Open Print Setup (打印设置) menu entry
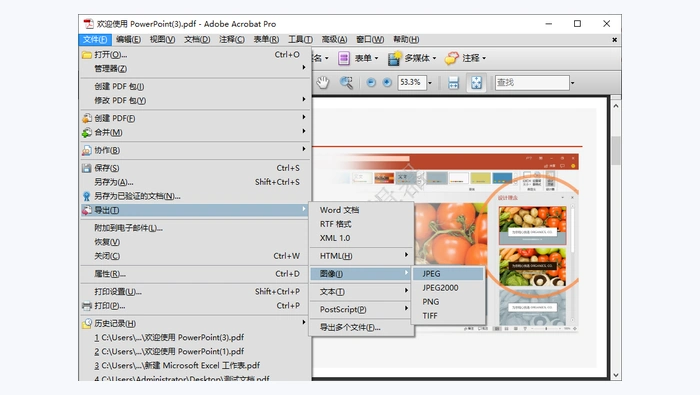Viewport: 700px width, 395px height. (195, 292)
